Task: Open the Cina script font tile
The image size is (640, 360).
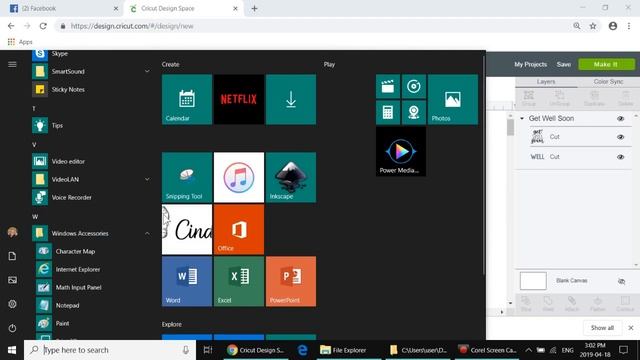Action: [187, 229]
